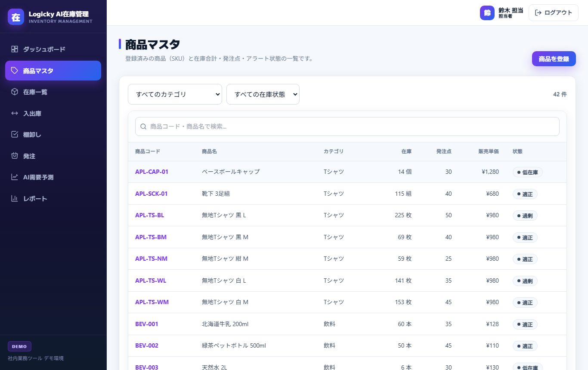588x370 pixels.
Task: Open the 発注 menu item
Action: [x=53, y=156]
